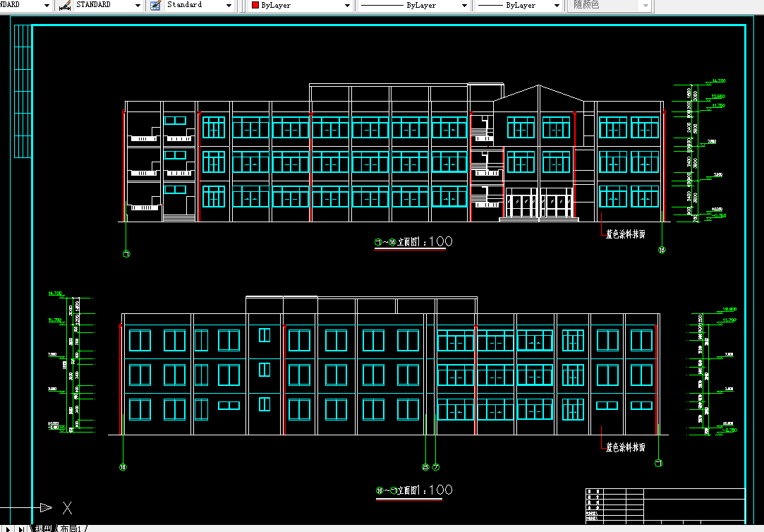Open the greyed-out 随颜色 plot style dropdown
The height and width of the screenshot is (532, 764).
pos(609,6)
